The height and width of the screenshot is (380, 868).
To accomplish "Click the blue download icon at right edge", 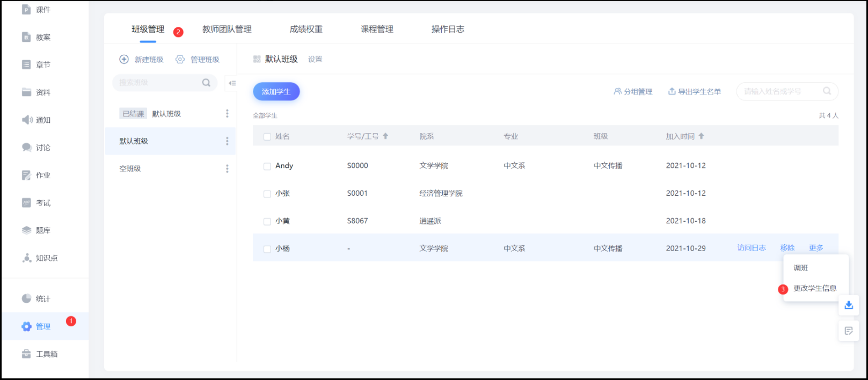I will coord(848,305).
